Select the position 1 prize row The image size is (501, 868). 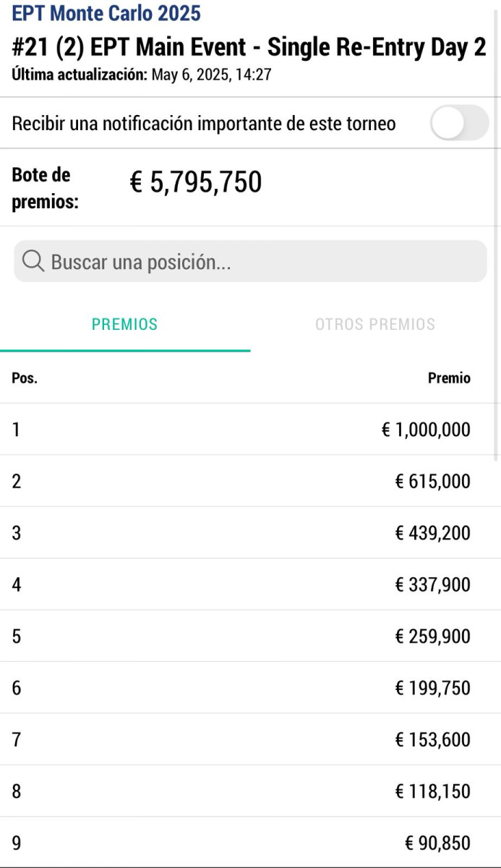(x=250, y=430)
